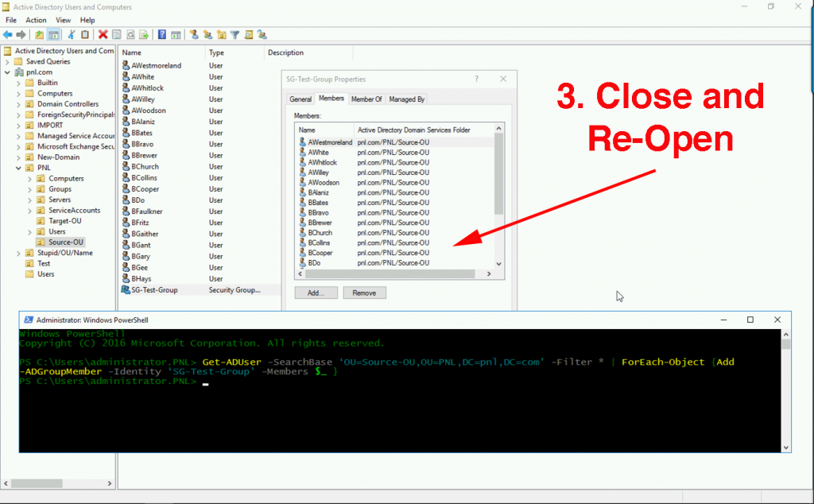The image size is (814, 504).
Task: Open Help using the question mark icon
Action: [x=161, y=34]
